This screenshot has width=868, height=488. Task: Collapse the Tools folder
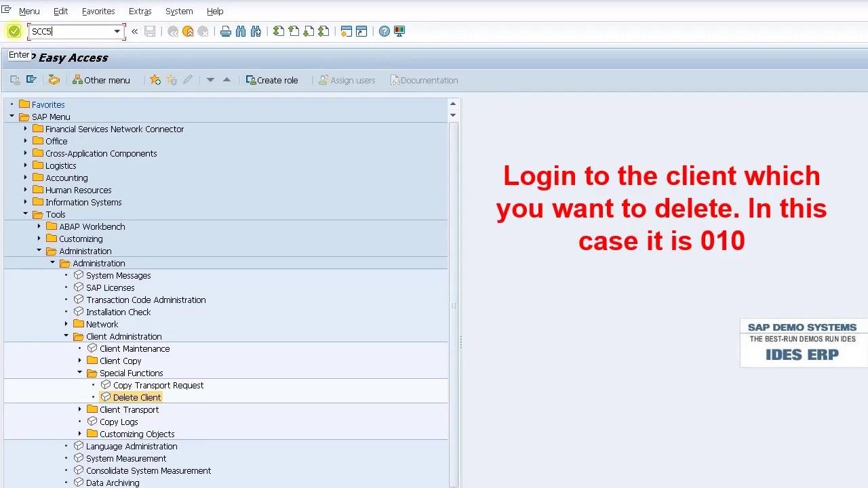point(26,214)
